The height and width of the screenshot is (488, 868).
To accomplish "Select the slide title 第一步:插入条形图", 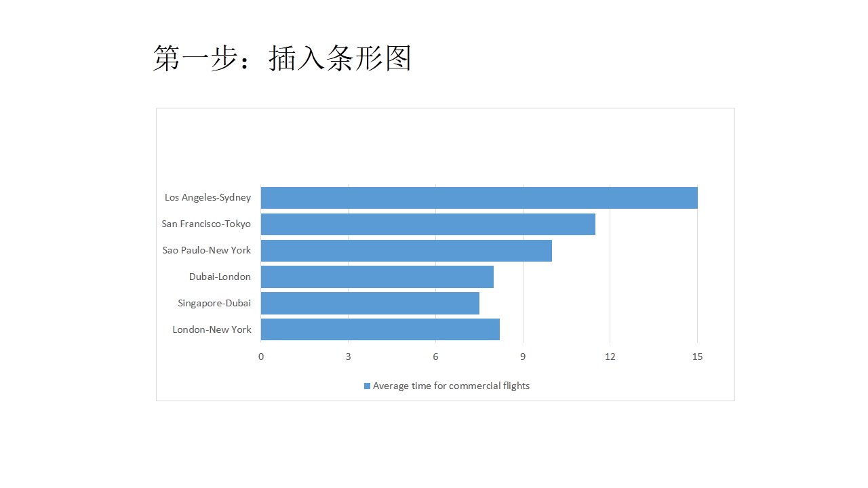I will pos(282,58).
